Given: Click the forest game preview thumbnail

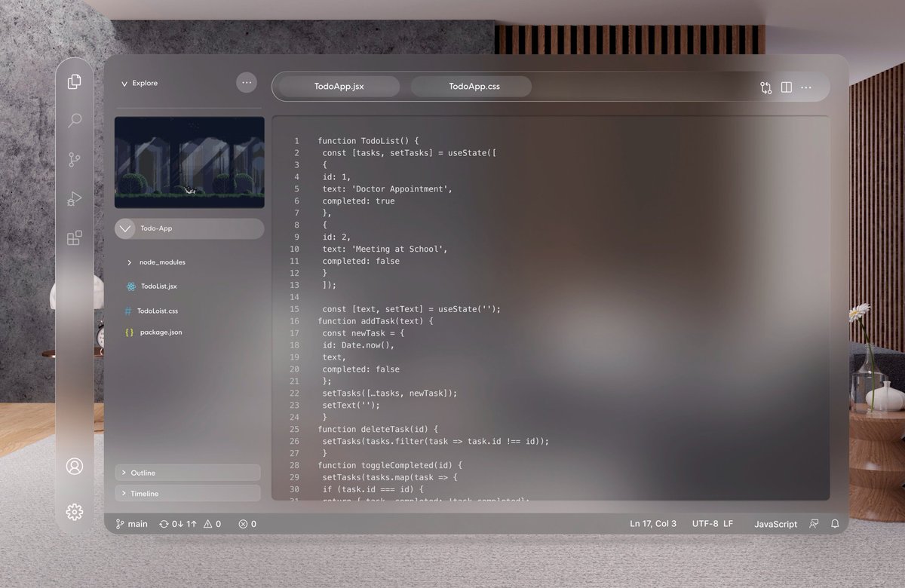Looking at the screenshot, I should 189,162.
